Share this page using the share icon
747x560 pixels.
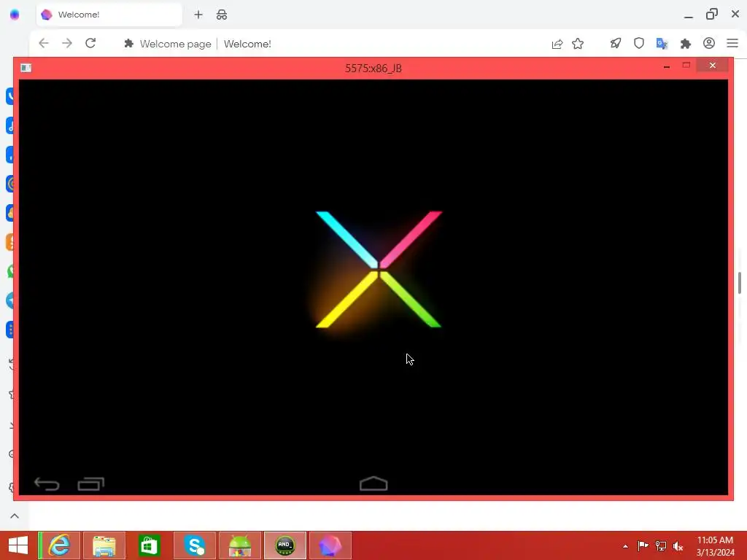[557, 44]
